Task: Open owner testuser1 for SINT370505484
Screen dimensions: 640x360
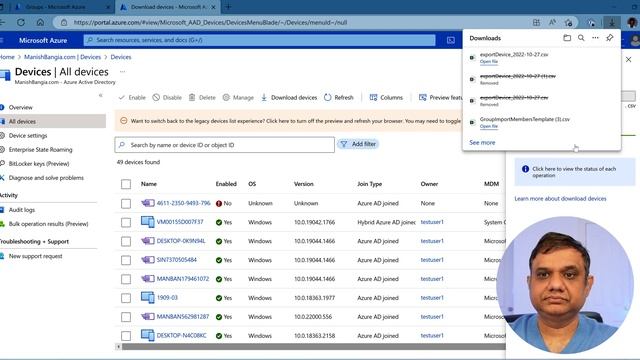Action: 432,260
